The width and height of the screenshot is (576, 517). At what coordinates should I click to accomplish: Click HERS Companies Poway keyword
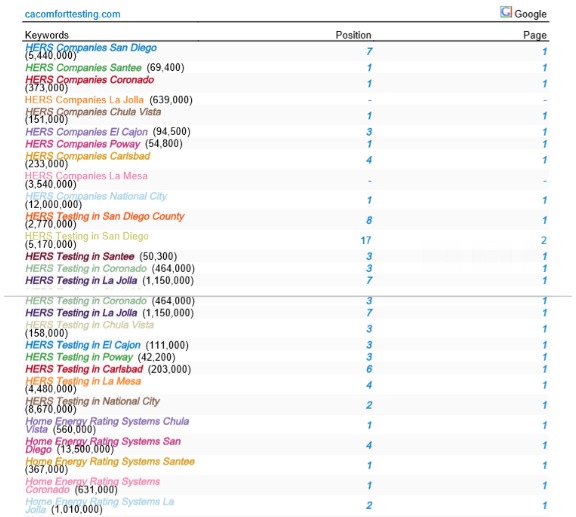coord(83,144)
